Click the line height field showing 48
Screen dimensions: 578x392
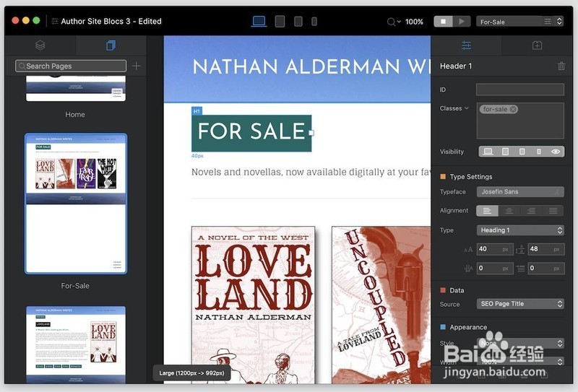point(546,249)
